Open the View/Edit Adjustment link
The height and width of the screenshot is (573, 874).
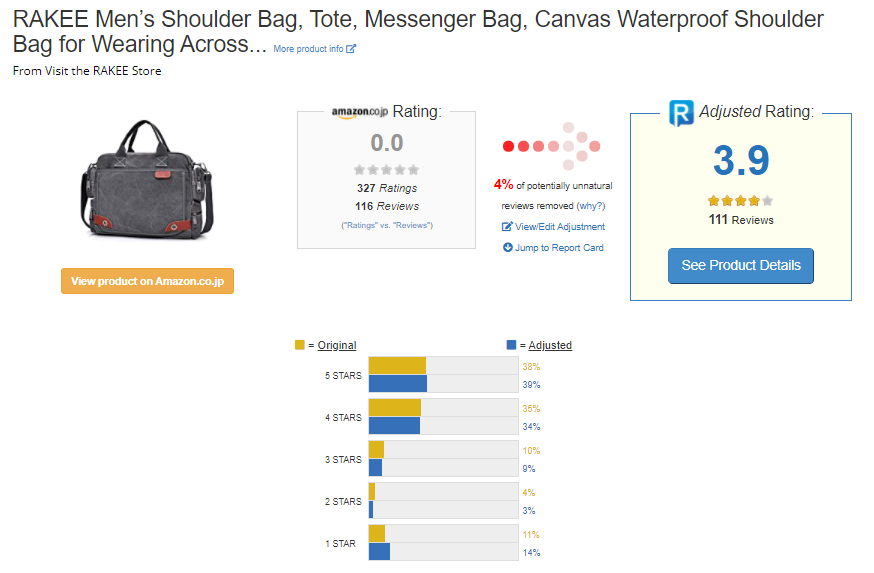(x=560, y=227)
